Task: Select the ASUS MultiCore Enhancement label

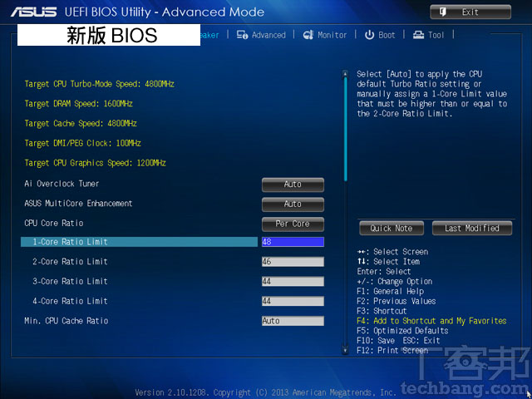Action: point(78,204)
